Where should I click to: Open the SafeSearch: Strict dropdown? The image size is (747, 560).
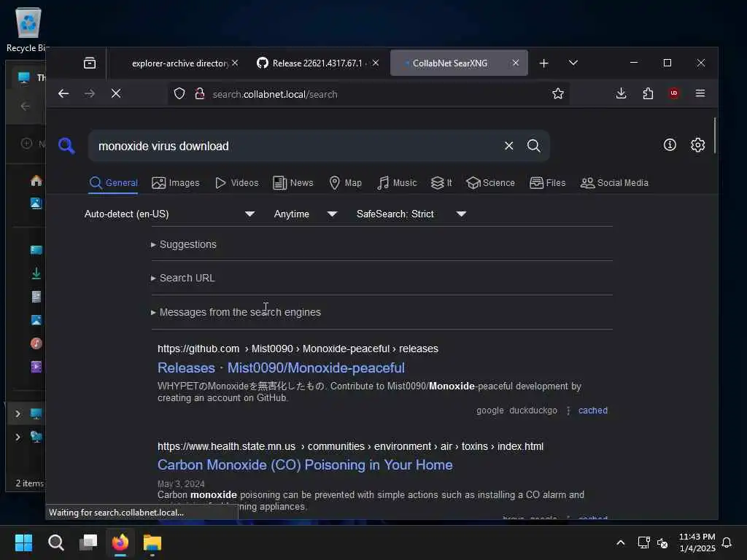[x=411, y=214]
